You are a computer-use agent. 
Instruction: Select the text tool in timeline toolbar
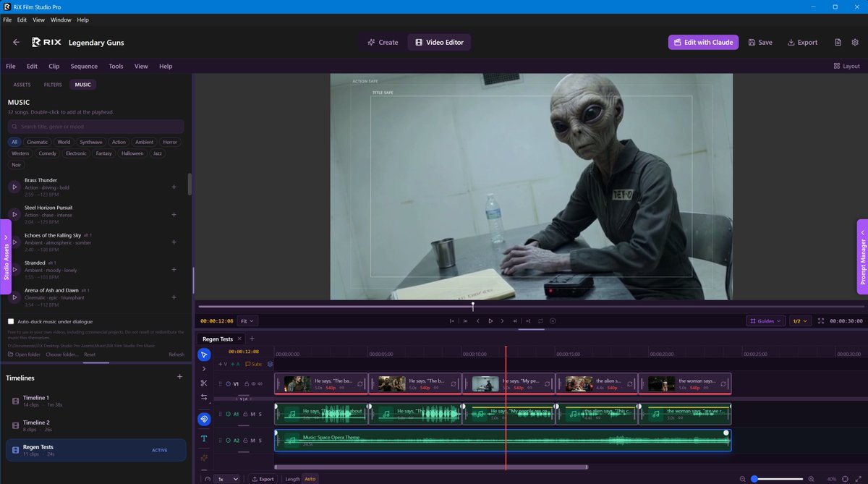click(x=204, y=438)
